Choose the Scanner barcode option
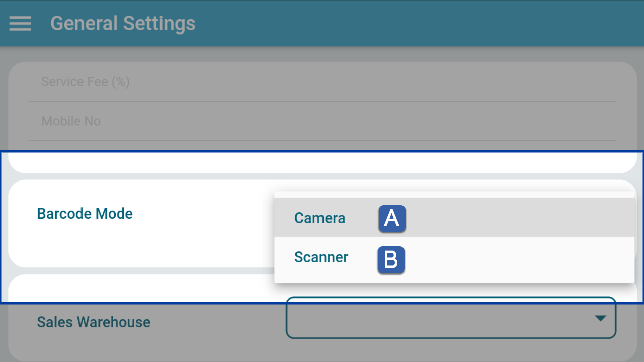 click(454, 257)
